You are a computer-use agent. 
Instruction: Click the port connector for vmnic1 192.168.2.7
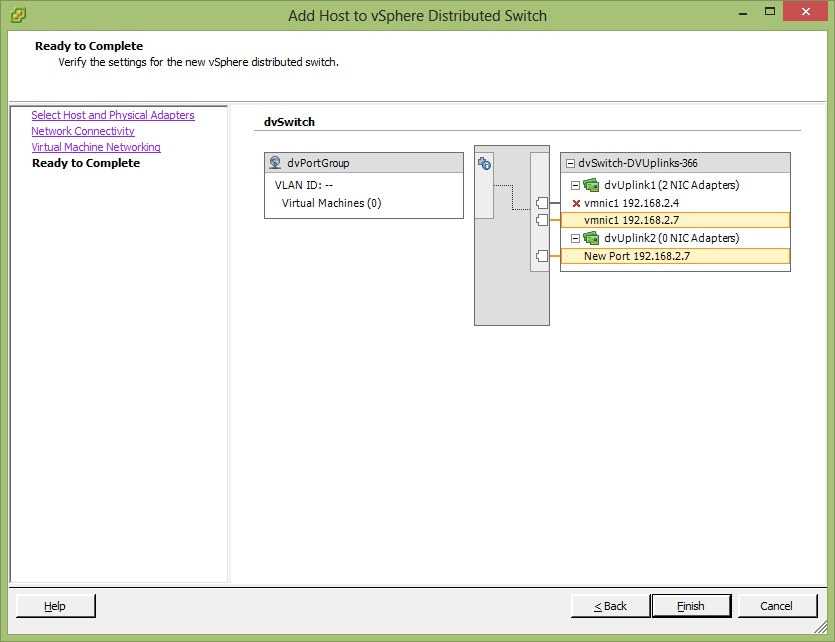542,220
